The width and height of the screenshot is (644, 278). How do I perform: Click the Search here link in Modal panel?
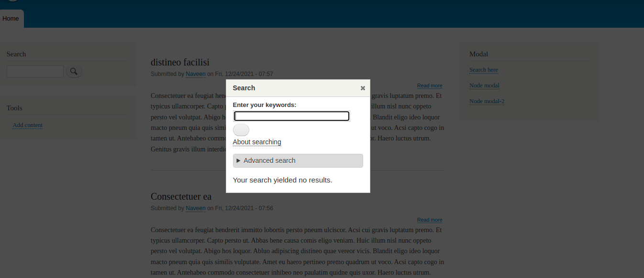point(483,70)
